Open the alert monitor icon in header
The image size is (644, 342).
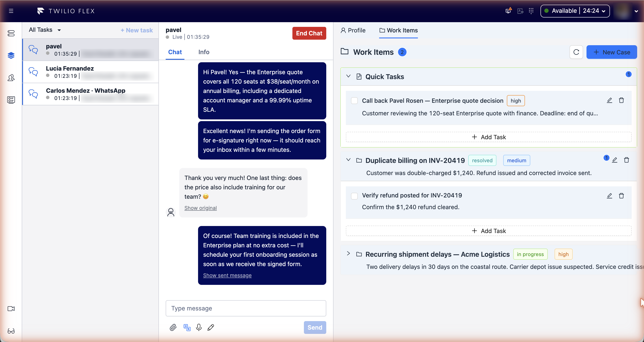(x=508, y=11)
